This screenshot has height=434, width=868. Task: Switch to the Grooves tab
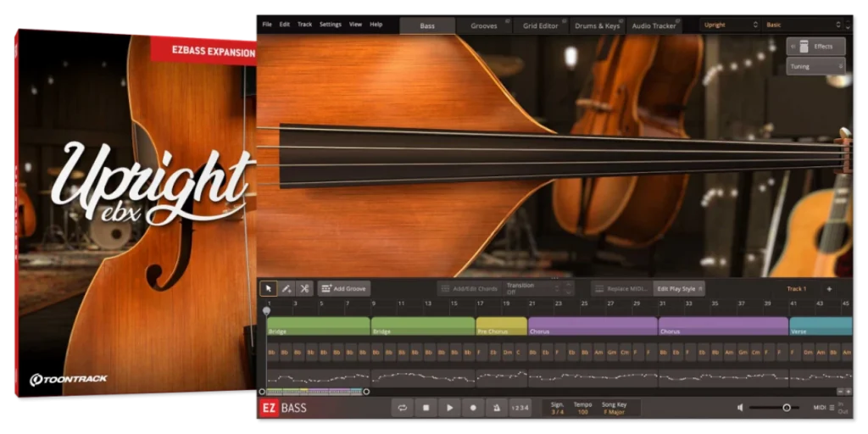point(484,25)
